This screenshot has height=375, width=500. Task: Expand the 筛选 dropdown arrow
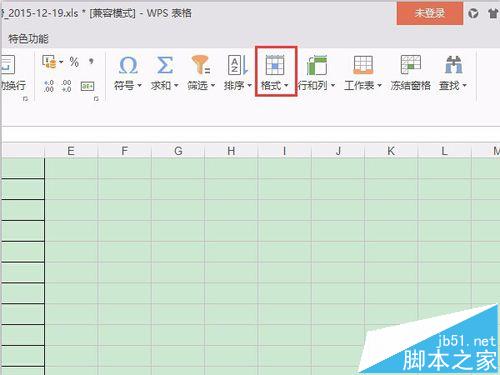click(213, 86)
